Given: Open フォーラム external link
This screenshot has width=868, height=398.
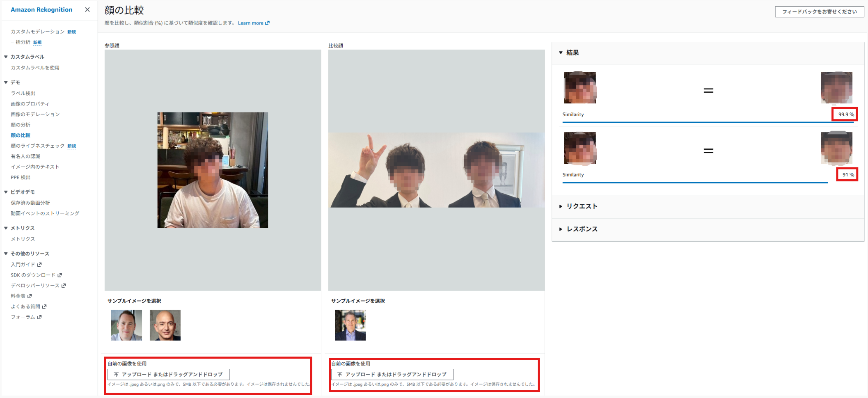Looking at the screenshot, I should coord(26,317).
